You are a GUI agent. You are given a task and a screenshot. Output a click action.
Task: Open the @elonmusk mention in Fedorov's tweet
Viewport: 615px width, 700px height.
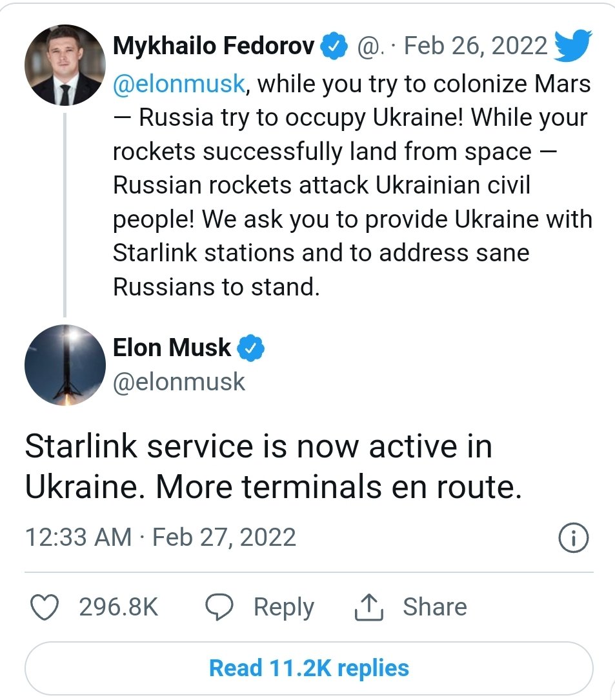(179, 83)
